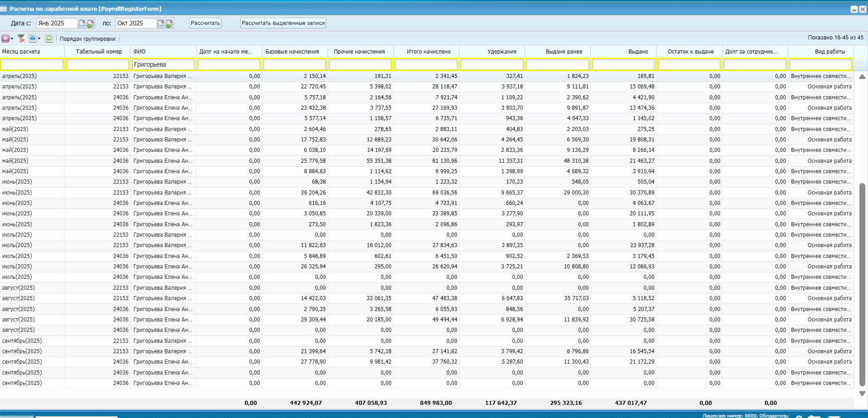Screen dimensions: 868x418
Task: Click scrollbar up arrow of the grid
Action: click(x=862, y=77)
